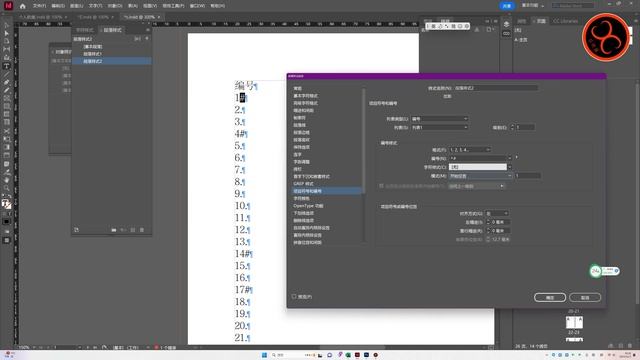The image size is (640, 360).
Task: Click the 级别 (Level) stepper arrows
Action: click(x=512, y=127)
